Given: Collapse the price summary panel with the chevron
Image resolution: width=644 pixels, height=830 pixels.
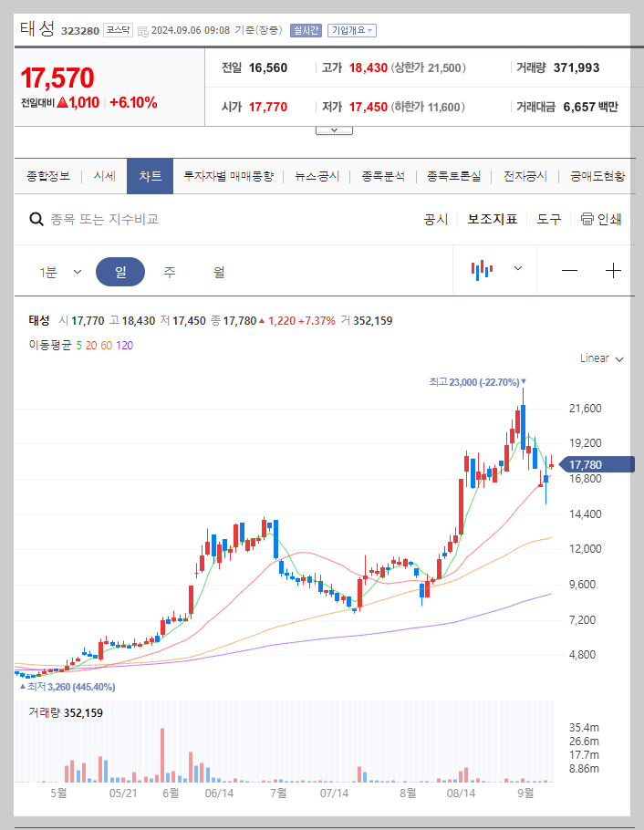Looking at the screenshot, I should pos(333,129).
